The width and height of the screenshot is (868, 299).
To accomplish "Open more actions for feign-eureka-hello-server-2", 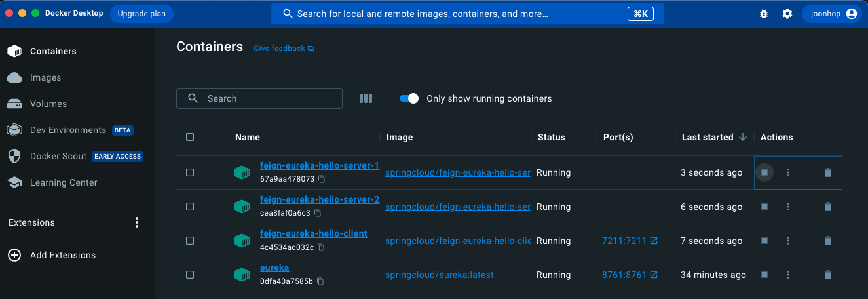I will pos(788,207).
